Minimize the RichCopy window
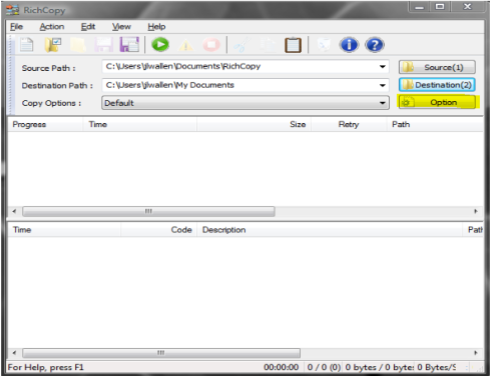The width and height of the screenshot is (490, 376). pyautogui.click(x=419, y=7)
